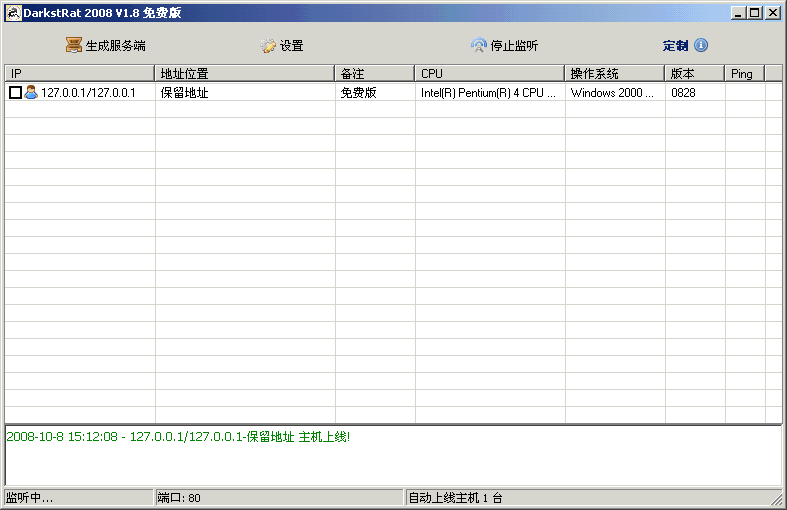Viewport: 787px width, 510px height.
Task: Open 设置 from the toolbar label
Action: tap(292, 46)
